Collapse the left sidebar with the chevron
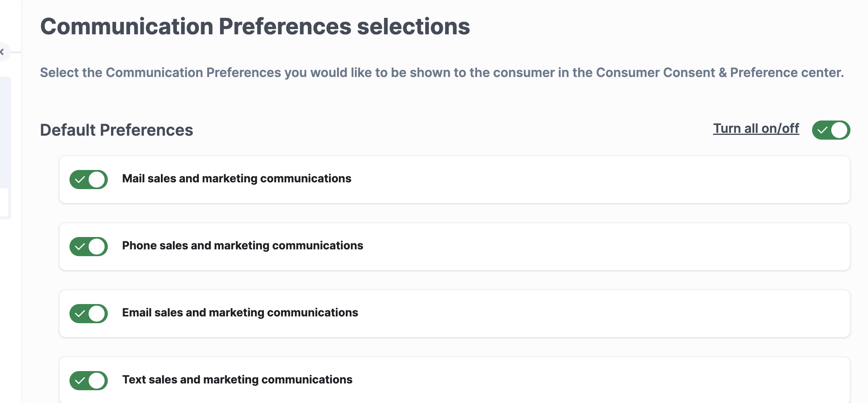The image size is (868, 403). point(2,52)
